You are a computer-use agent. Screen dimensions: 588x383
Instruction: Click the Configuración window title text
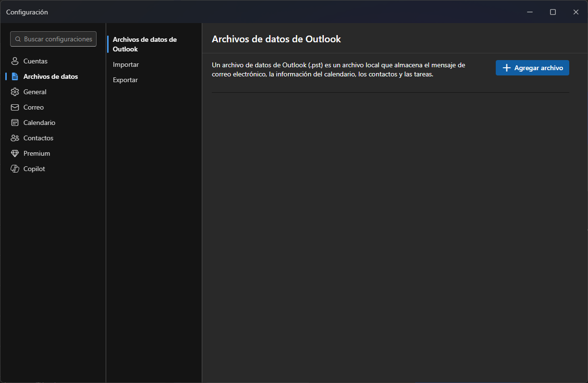(27, 12)
